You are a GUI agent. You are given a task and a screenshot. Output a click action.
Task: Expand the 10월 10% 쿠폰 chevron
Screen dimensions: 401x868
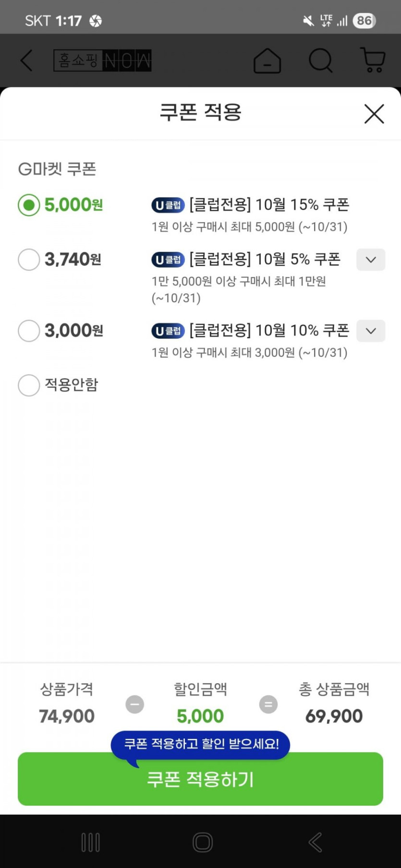click(x=370, y=331)
